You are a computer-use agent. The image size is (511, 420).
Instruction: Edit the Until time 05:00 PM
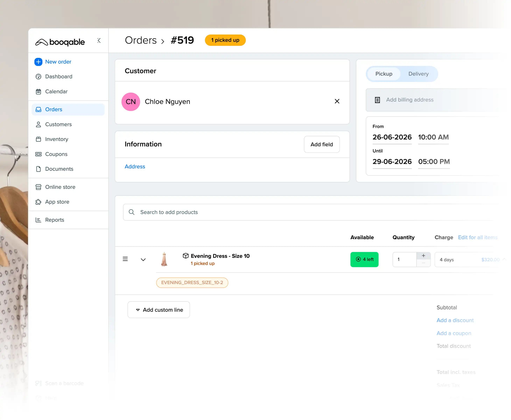(434, 162)
